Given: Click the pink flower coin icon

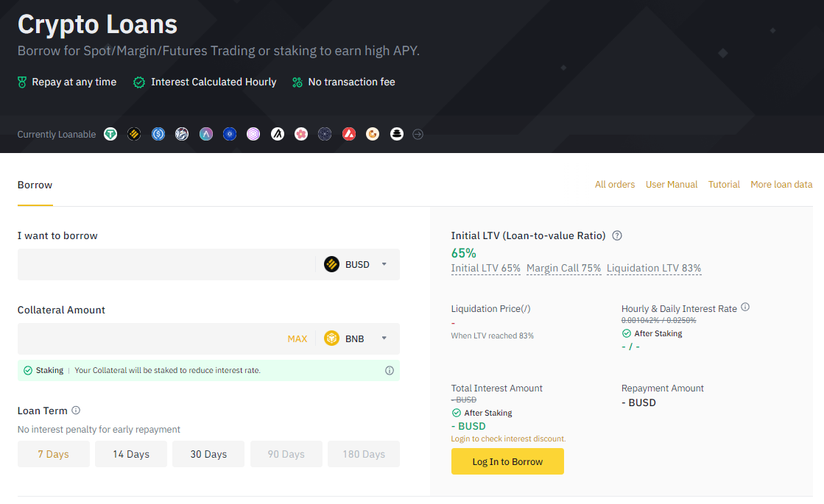Looking at the screenshot, I should point(301,134).
